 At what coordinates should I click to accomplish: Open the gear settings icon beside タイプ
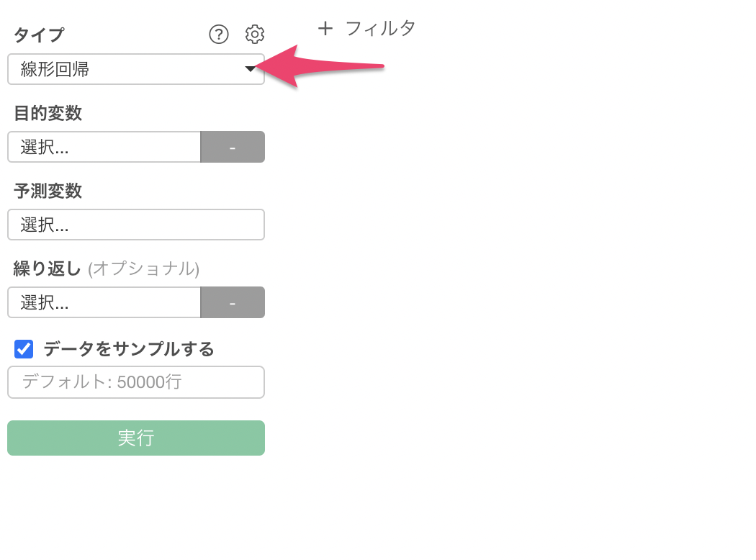click(x=255, y=35)
